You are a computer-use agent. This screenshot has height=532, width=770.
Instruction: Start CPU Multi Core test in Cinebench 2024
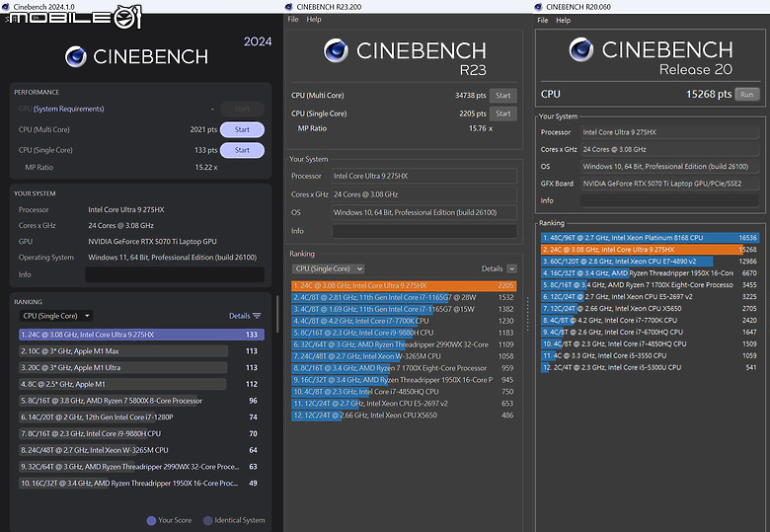click(x=242, y=129)
